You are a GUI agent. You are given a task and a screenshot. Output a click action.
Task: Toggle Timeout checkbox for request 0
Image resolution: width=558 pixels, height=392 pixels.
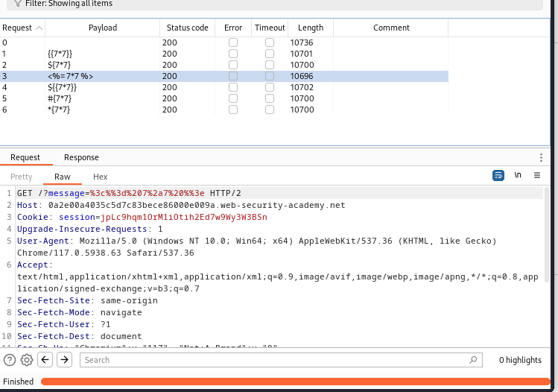point(270,42)
